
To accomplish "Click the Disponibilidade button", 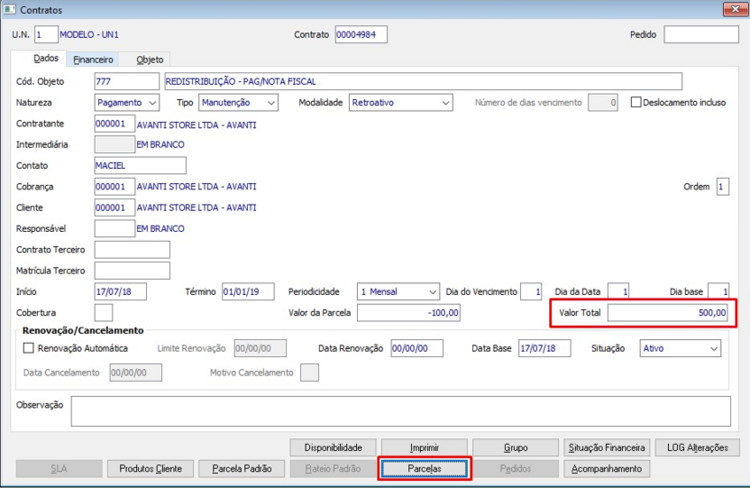I will coord(333,447).
